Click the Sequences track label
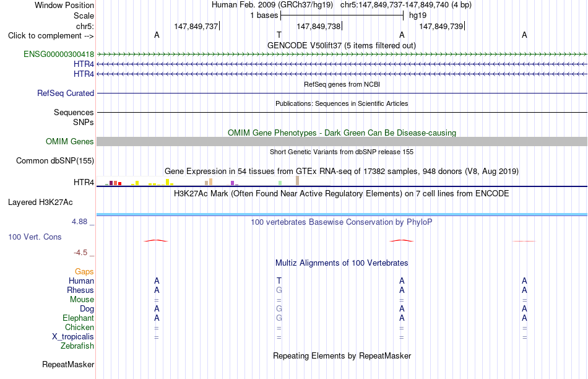Image resolution: width=588 pixels, height=379 pixels. (74, 112)
